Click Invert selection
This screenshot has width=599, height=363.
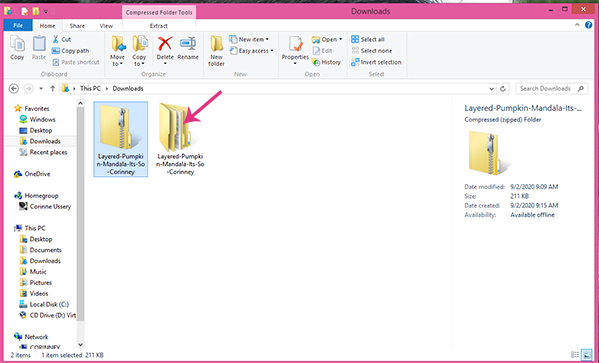point(376,62)
